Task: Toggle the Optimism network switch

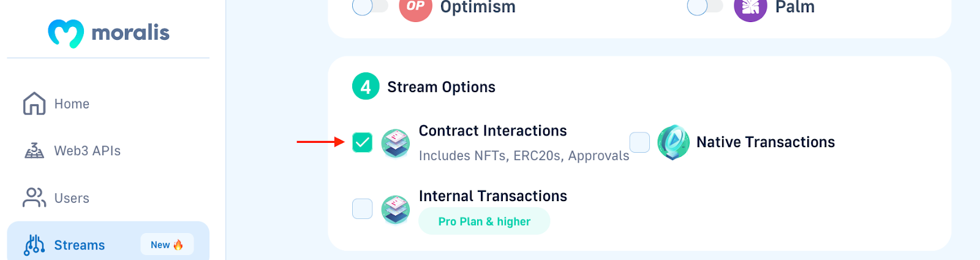Action: [370, 7]
